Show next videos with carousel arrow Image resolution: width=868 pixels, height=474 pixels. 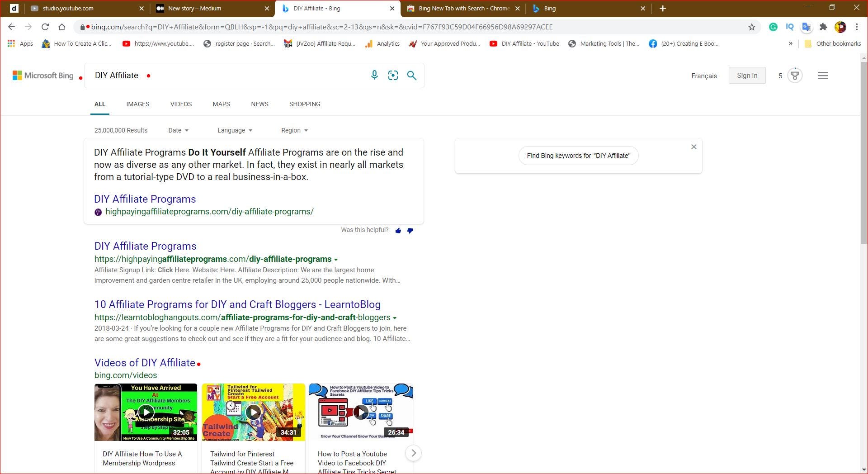[x=413, y=453]
